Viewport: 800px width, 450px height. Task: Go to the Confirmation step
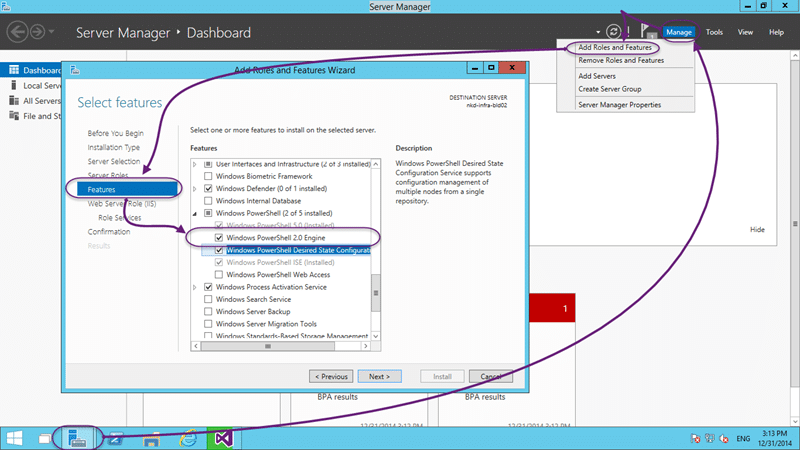(x=109, y=232)
